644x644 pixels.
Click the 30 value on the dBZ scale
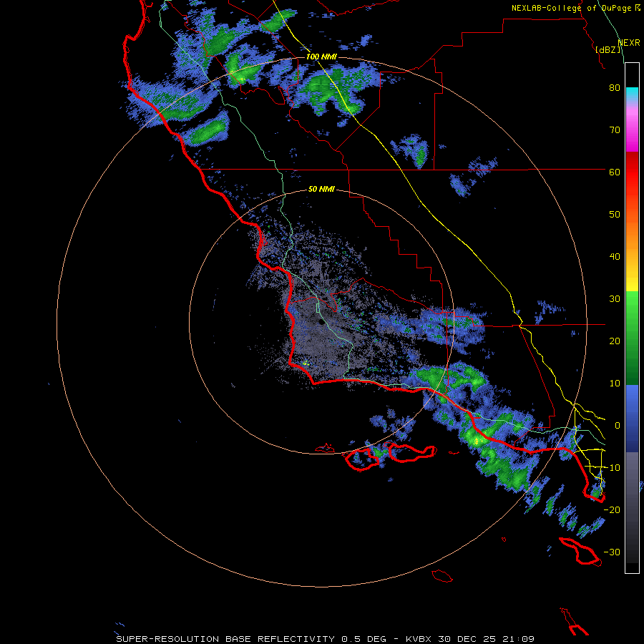615,299
